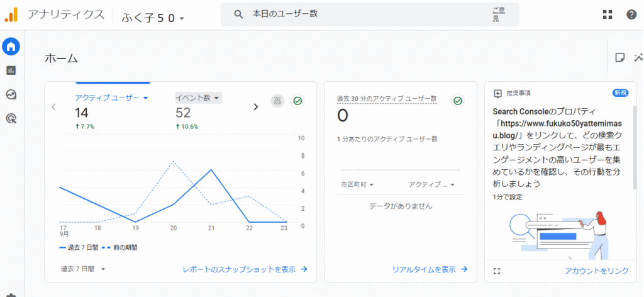Viewport: 644px width, 297px height.
Task: Open the ふく子５０ property selector
Action: 153,18
